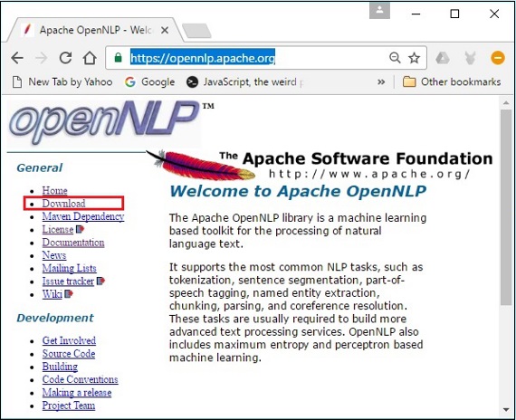Click the scrollbar up arrow
This screenshot has width=516, height=420.
coord(506,103)
